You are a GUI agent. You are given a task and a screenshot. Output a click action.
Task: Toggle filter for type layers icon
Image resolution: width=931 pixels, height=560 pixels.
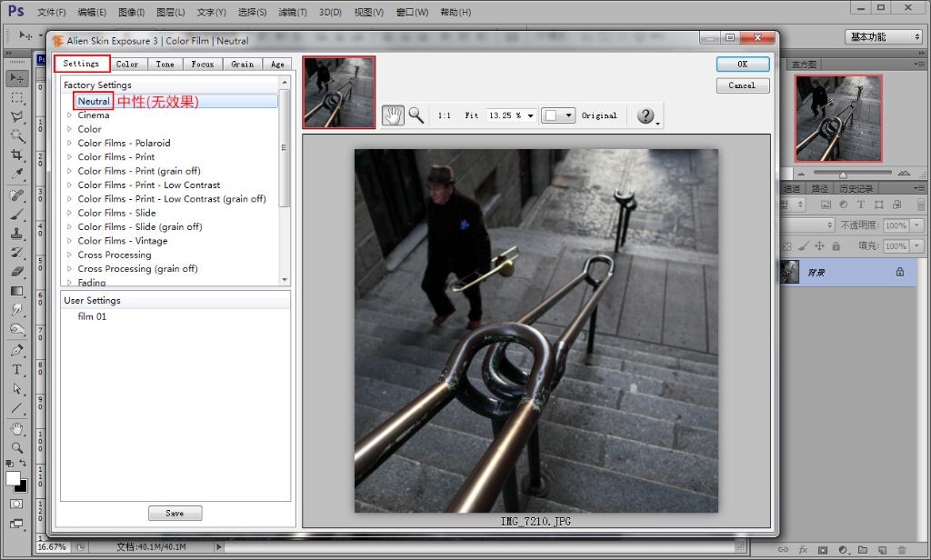tap(861, 205)
